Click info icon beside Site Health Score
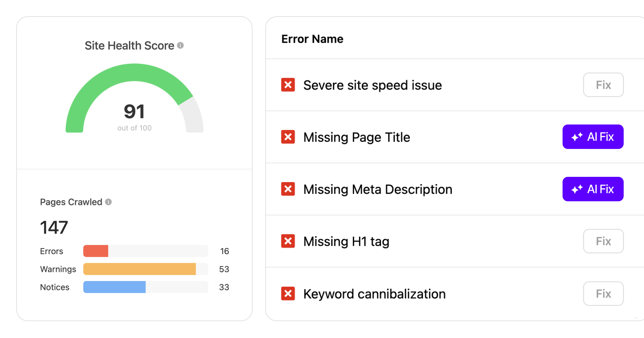Screen dimensions: 644x338 click(x=180, y=45)
